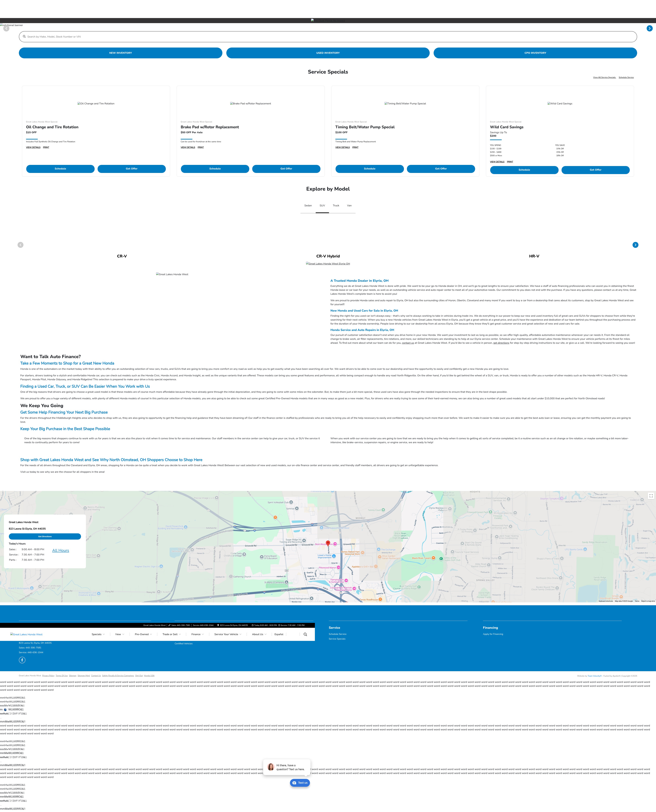The height and width of the screenshot is (812, 656).
Task: Expand the Pre-Owned menu
Action: (x=143, y=634)
